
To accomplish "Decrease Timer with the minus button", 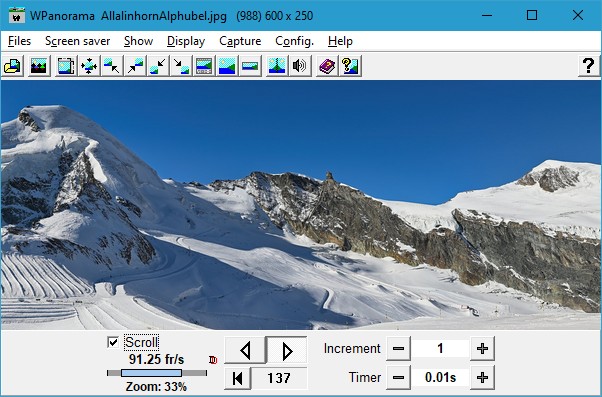I will click(x=398, y=378).
